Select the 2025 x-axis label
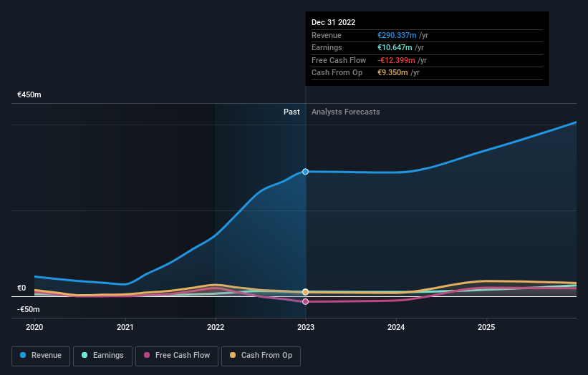 pyautogui.click(x=486, y=328)
